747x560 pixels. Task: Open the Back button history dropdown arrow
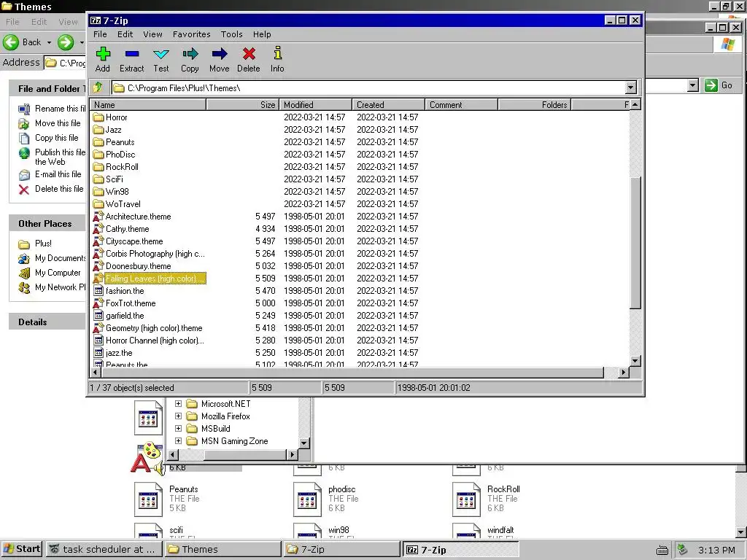pos(49,42)
